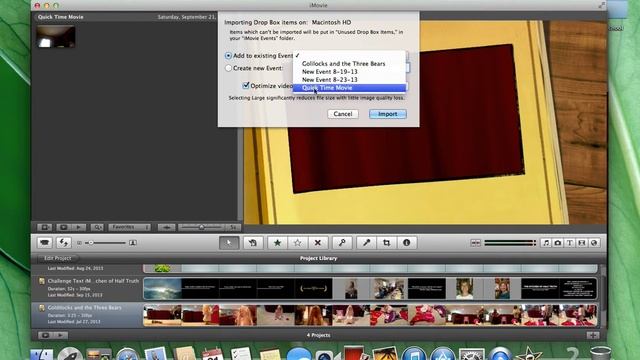The image size is (640, 360).
Task: Toggle the Optimize video checkbox
Action: pyautogui.click(x=246, y=85)
